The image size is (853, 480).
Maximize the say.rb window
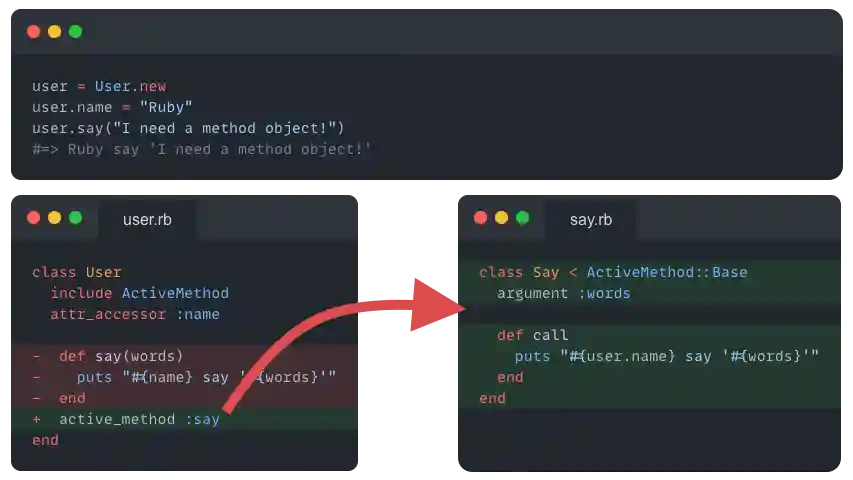click(x=522, y=218)
